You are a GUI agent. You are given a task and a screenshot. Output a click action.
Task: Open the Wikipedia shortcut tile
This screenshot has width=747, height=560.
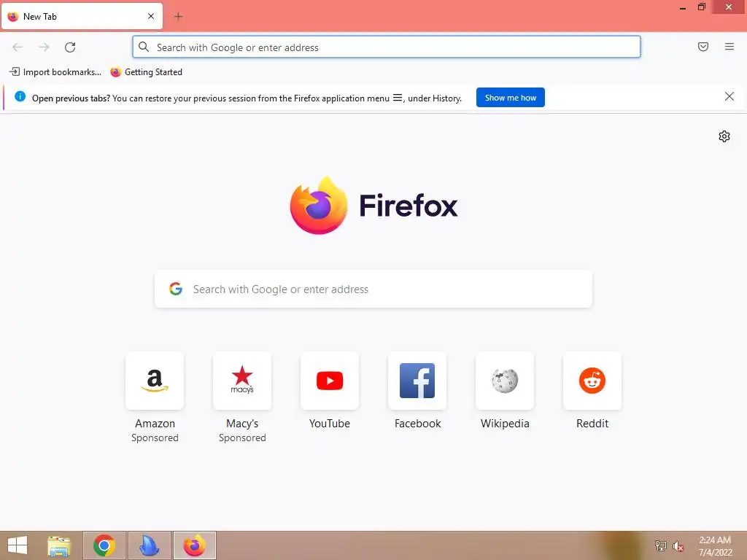505,381
